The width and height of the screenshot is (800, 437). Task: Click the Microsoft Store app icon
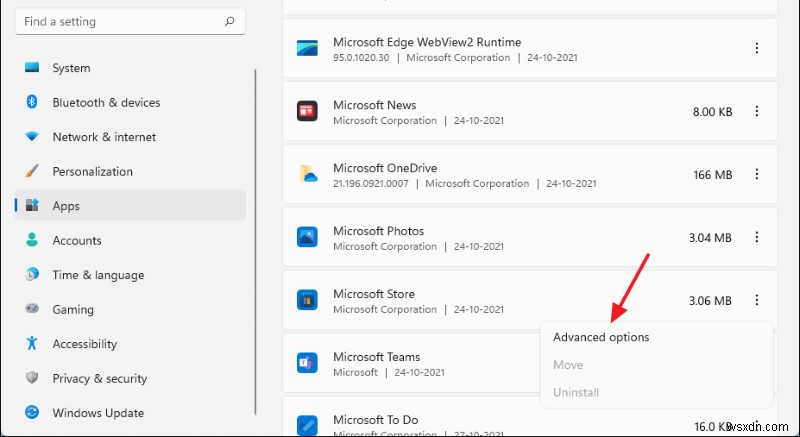click(x=307, y=300)
